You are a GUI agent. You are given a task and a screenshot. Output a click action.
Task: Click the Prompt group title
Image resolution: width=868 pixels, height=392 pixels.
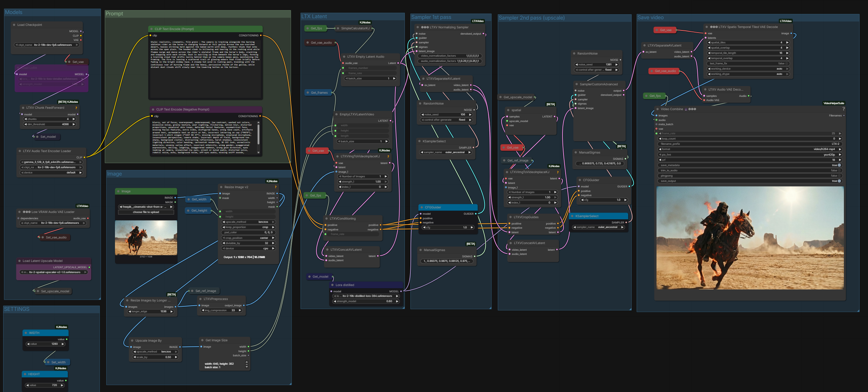[114, 14]
